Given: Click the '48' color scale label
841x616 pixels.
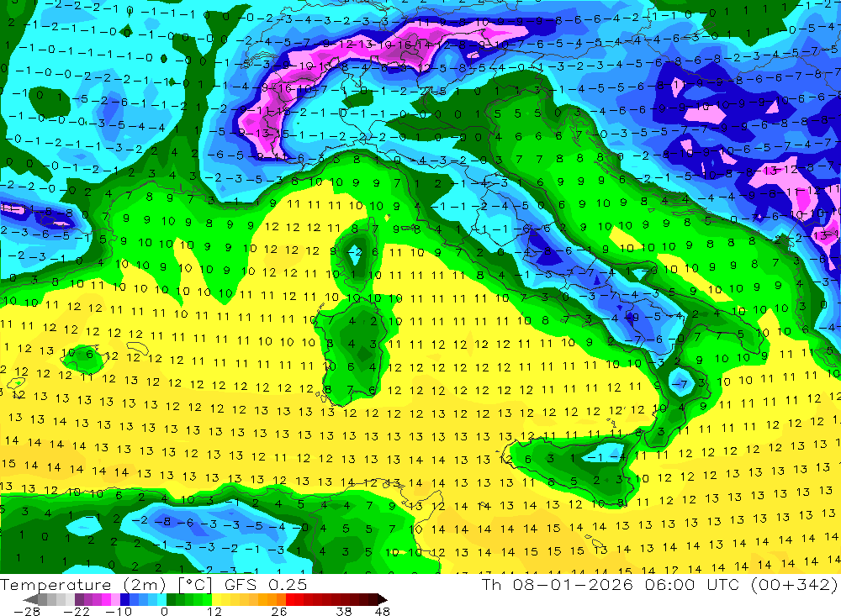Looking at the screenshot, I should 383,611.
